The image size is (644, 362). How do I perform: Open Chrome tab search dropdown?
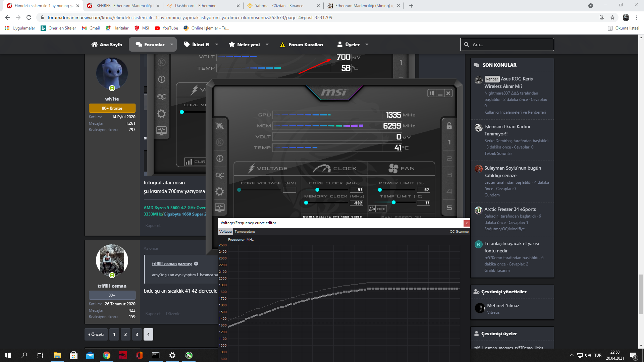[x=591, y=6]
